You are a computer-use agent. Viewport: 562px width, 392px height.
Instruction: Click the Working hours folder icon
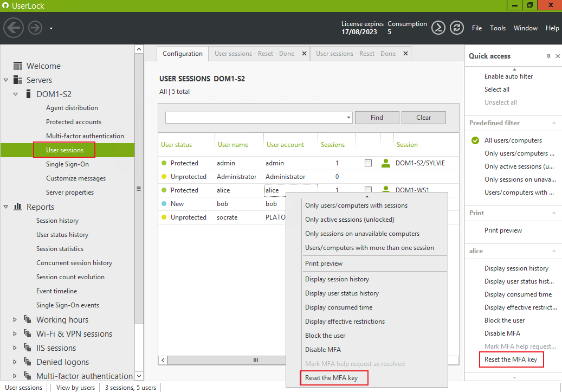pyautogui.click(x=28, y=319)
